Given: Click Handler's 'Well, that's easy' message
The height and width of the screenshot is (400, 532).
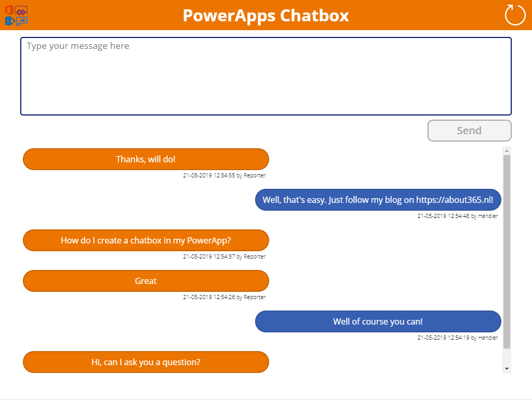Looking at the screenshot, I should [x=378, y=199].
